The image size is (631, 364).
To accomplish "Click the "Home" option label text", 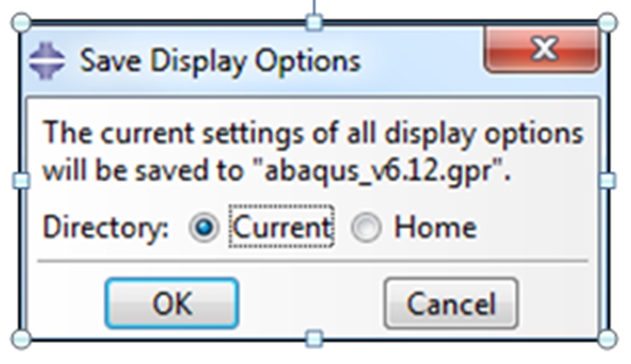I will [x=436, y=227].
